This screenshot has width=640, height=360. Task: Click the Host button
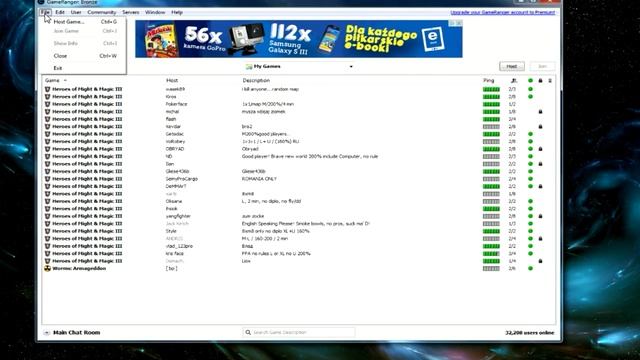click(512, 66)
